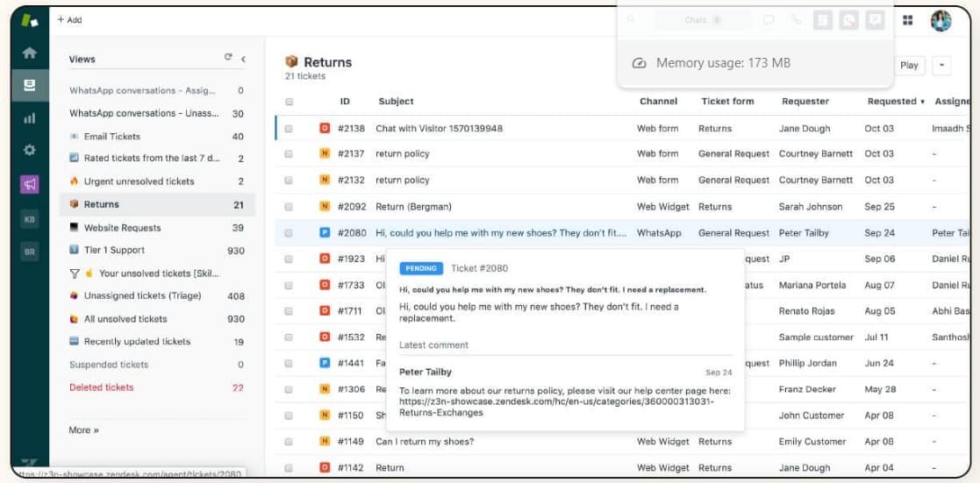Viewport: 980px width, 483px height.
Task: Click requester Courtney Barnett on #2137
Action: click(816, 153)
